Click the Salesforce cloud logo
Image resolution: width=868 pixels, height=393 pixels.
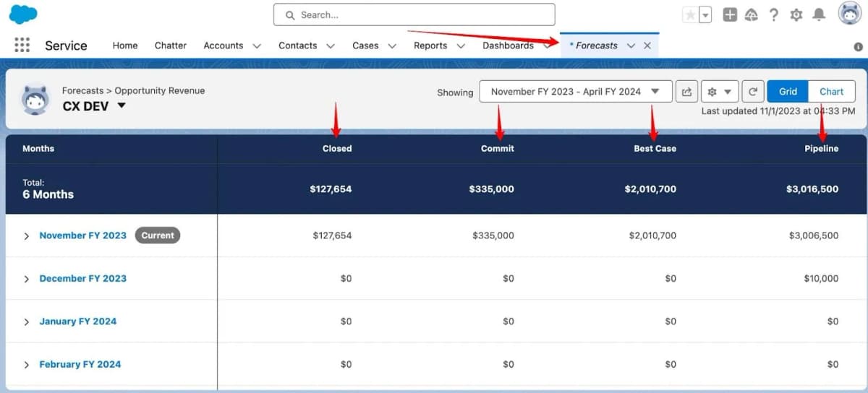23,14
